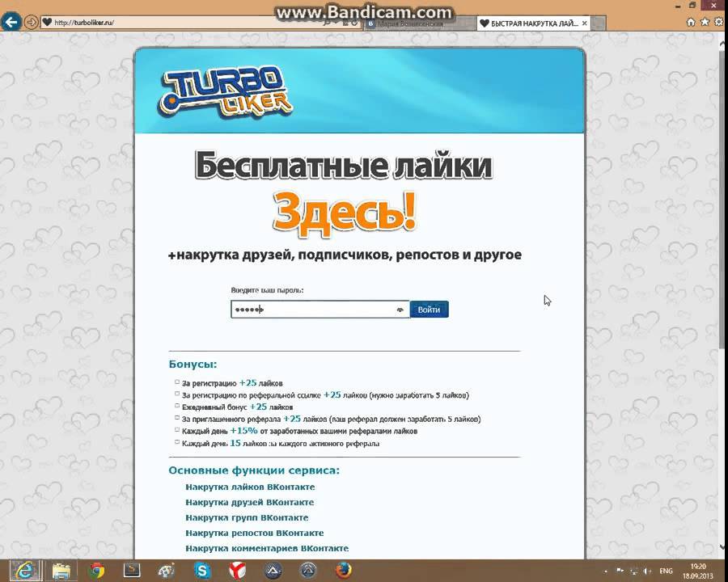
Task: Open Накрутка друзей ВКонтакте link
Action: pyautogui.click(x=250, y=502)
